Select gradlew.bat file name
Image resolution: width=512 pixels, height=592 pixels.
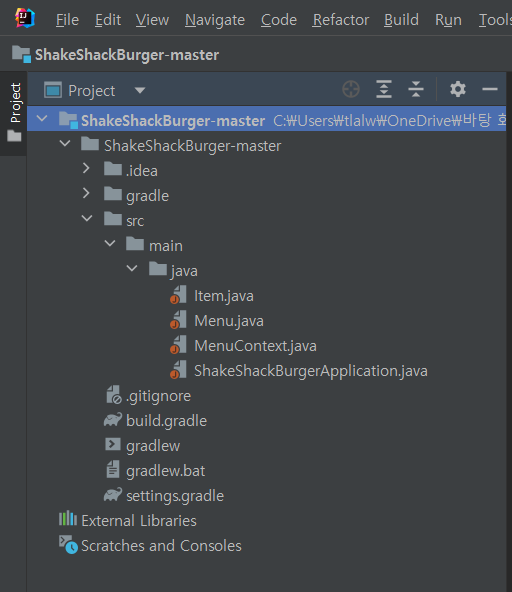[165, 471]
